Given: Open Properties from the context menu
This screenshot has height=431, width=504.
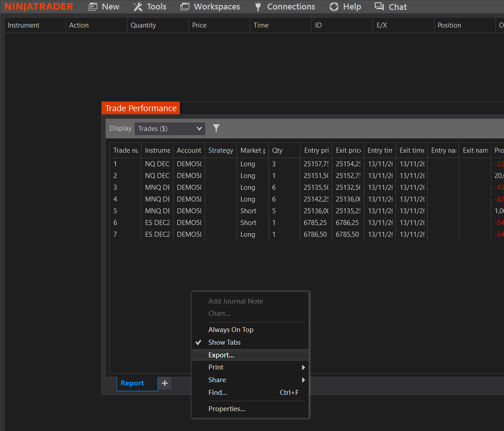Looking at the screenshot, I should pos(226,408).
